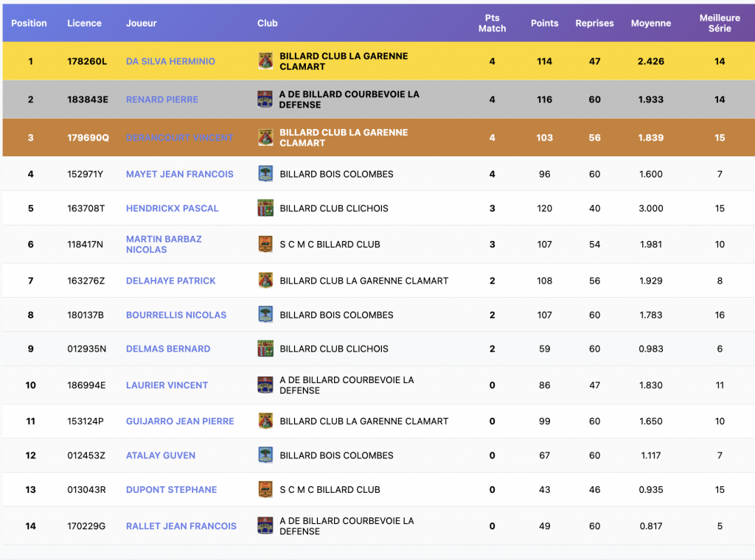Click the club logo in RALLET JEAN FRANCOIS row
Image resolution: width=755 pixels, height=560 pixels.
point(265,526)
